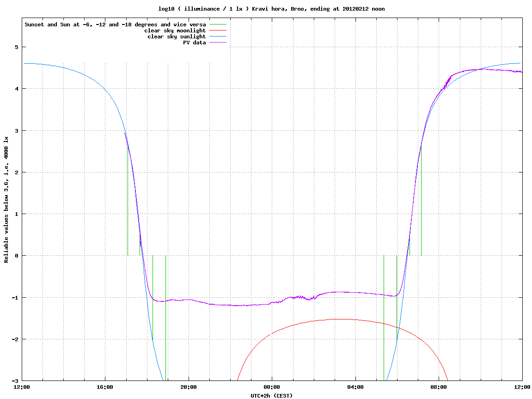This screenshot has width=532, height=399.
Task: Click the blue sunlight legend line sample
Action: coord(218,37)
